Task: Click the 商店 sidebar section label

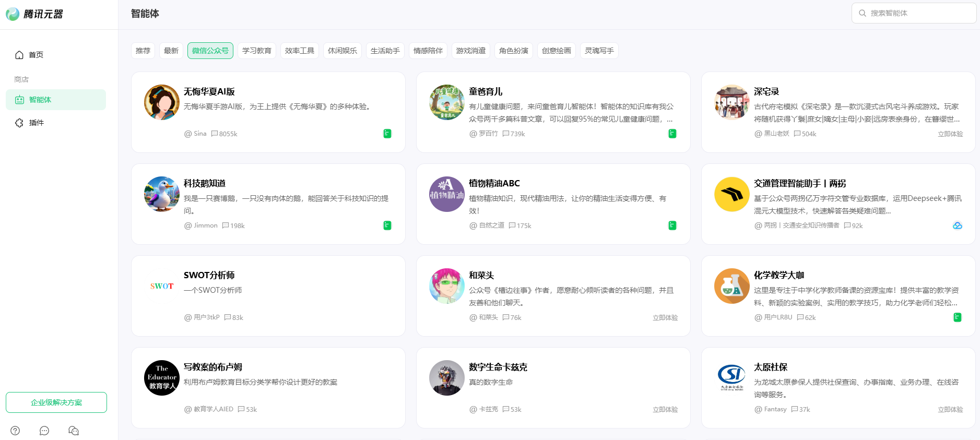Action: [x=21, y=79]
